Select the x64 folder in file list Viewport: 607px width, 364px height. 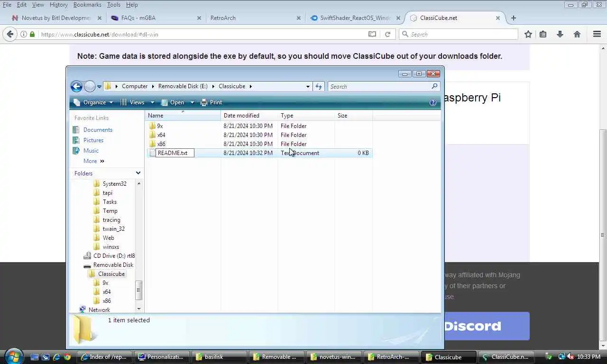point(161,135)
